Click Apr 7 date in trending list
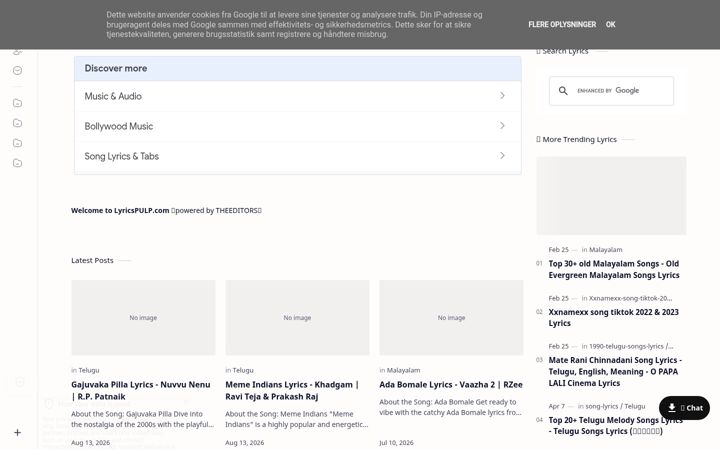The height and width of the screenshot is (450, 720). [x=557, y=406]
